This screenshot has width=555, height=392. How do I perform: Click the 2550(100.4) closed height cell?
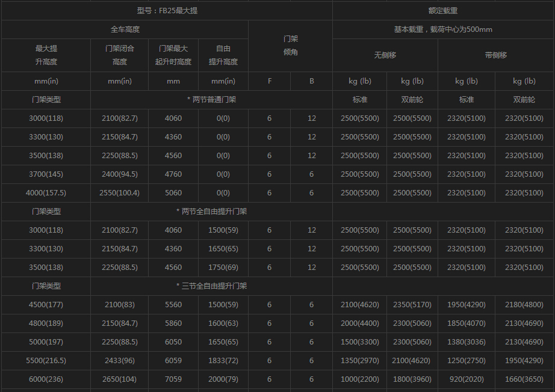pos(119,193)
